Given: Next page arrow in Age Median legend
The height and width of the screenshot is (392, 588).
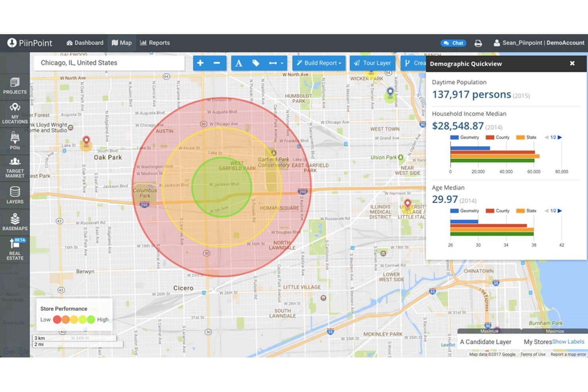Looking at the screenshot, I should pyautogui.click(x=560, y=211).
